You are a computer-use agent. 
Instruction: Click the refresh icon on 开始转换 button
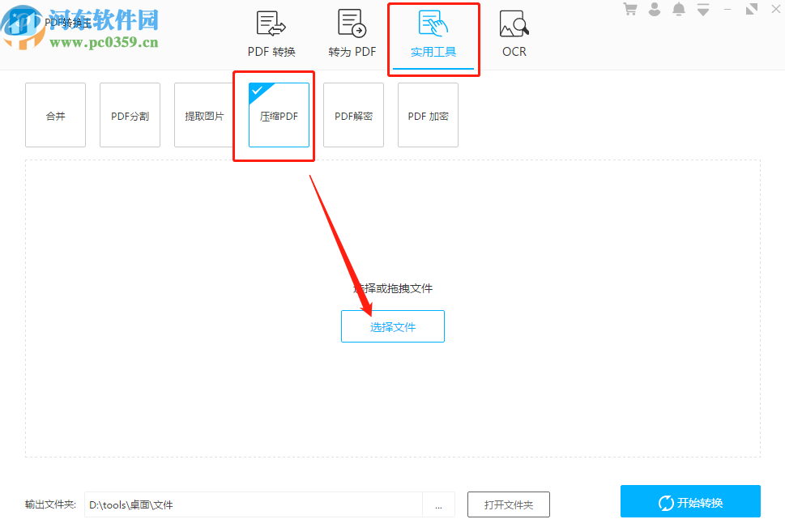click(666, 501)
